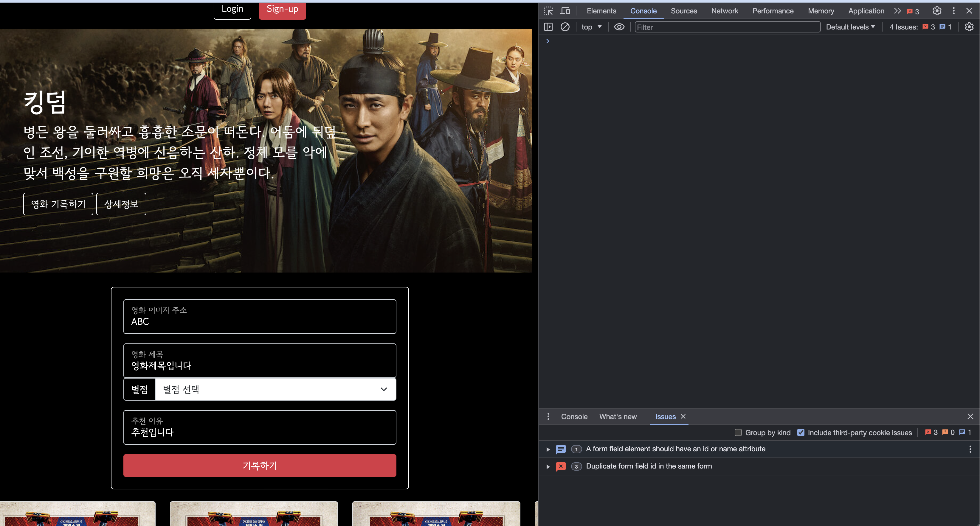Focus the console Filter input
Image resolution: width=980 pixels, height=526 pixels.
pyautogui.click(x=727, y=27)
